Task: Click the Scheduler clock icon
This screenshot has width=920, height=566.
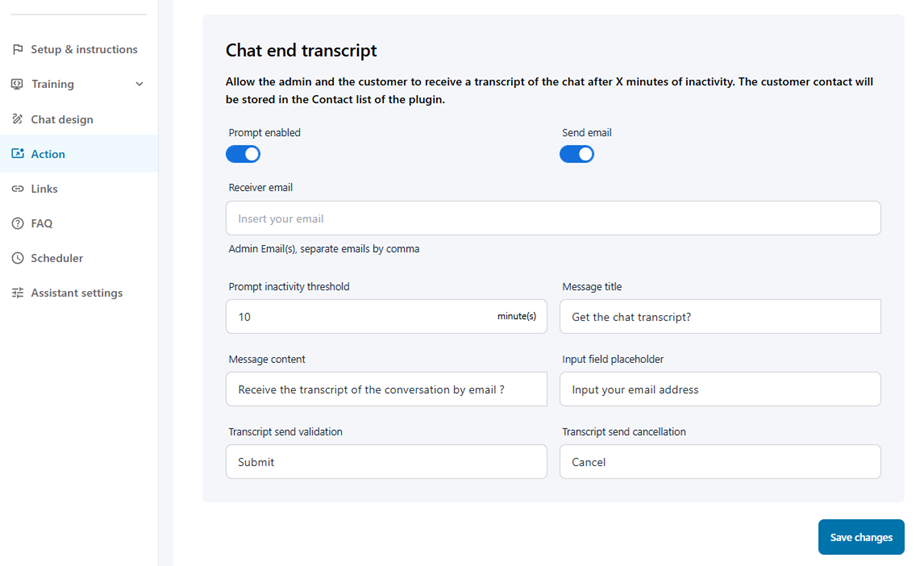Action: (x=17, y=258)
